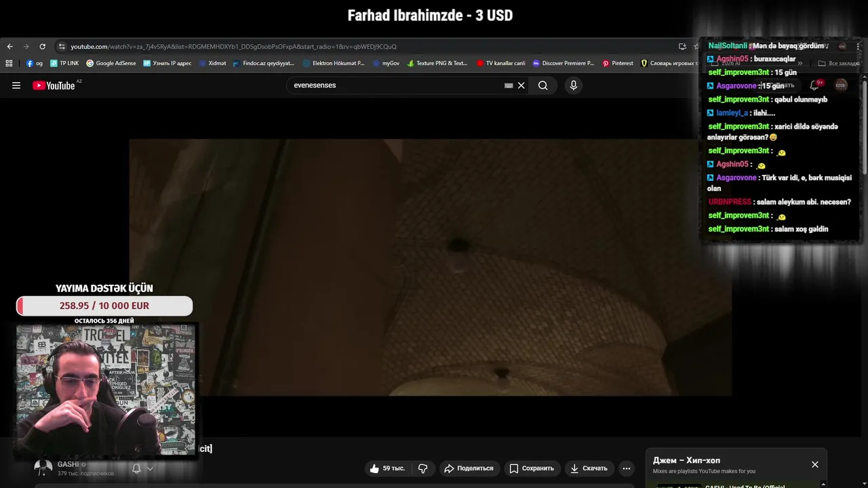Open YouTube guide hamburger menu

(16, 85)
